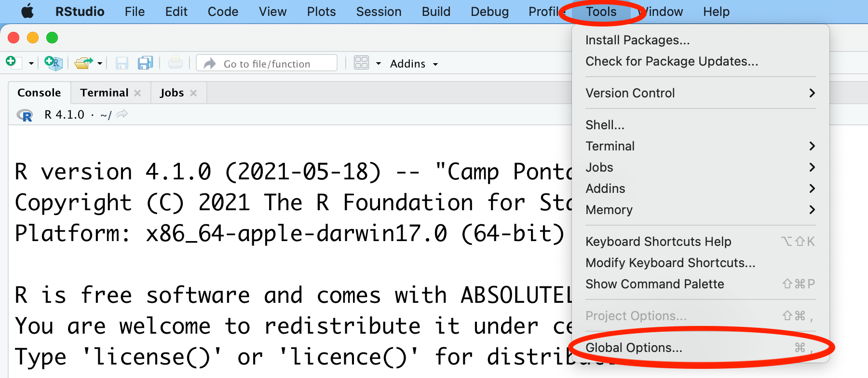Create a new R project icon
The width and height of the screenshot is (868, 378).
coord(54,63)
